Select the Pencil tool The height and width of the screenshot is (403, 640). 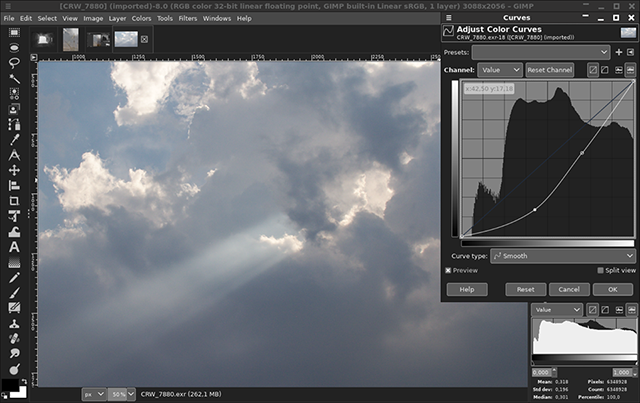pyautogui.click(x=14, y=278)
